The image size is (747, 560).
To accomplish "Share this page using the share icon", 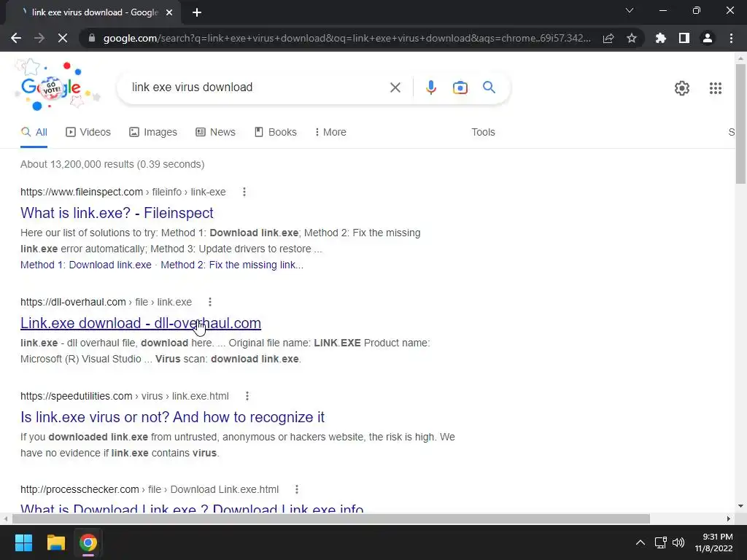I will [x=608, y=38].
